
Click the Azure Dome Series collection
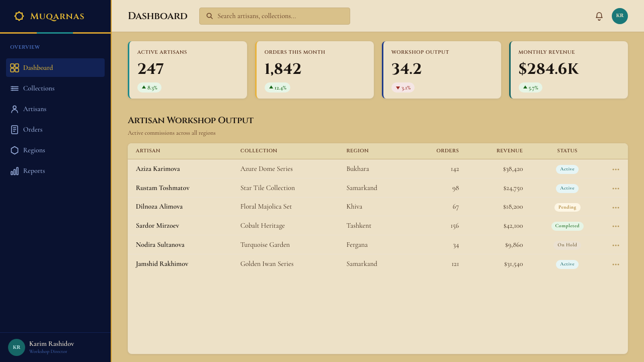tap(267, 169)
